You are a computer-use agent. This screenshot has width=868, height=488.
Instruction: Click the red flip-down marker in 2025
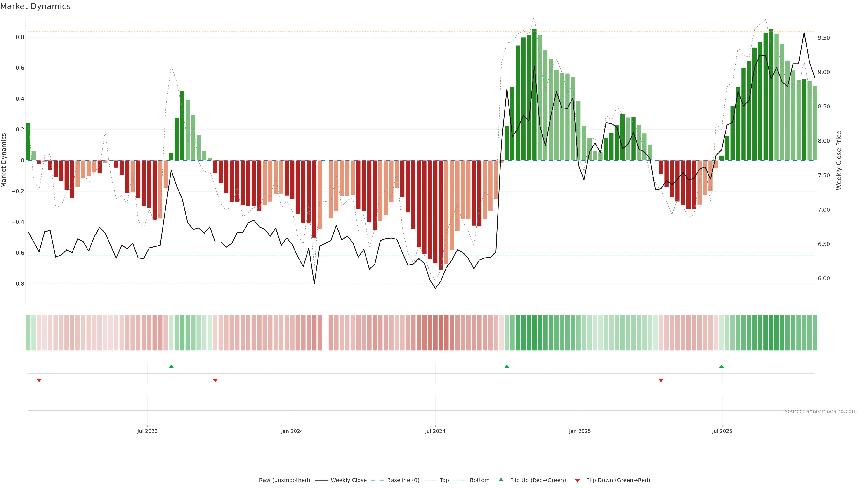[x=661, y=380]
